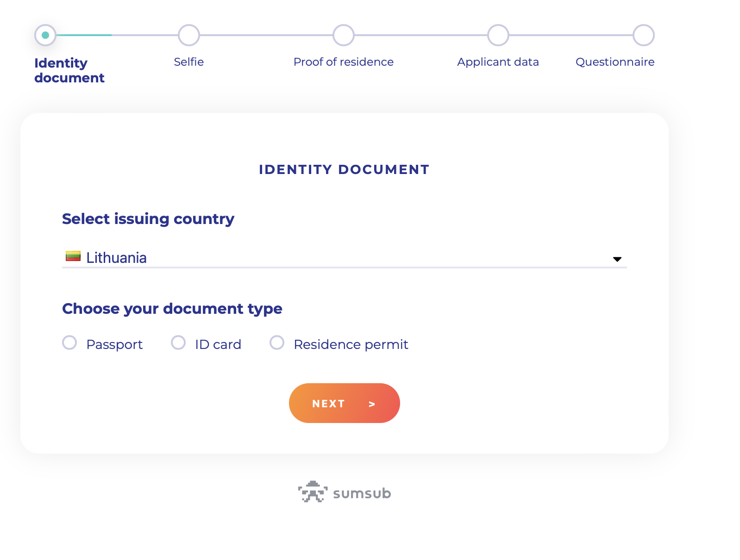740x560 pixels.
Task: Click the Proof of residence step circle
Action: tap(344, 35)
